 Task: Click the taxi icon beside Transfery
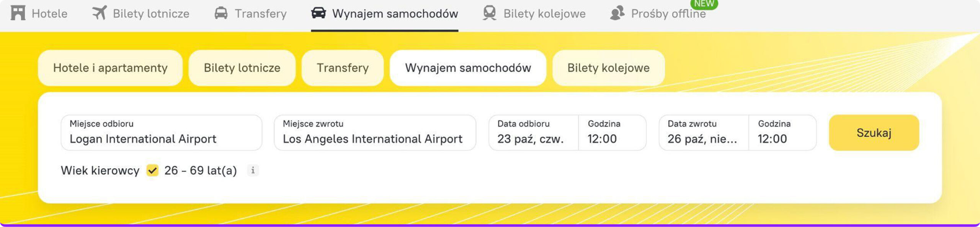[x=221, y=13]
